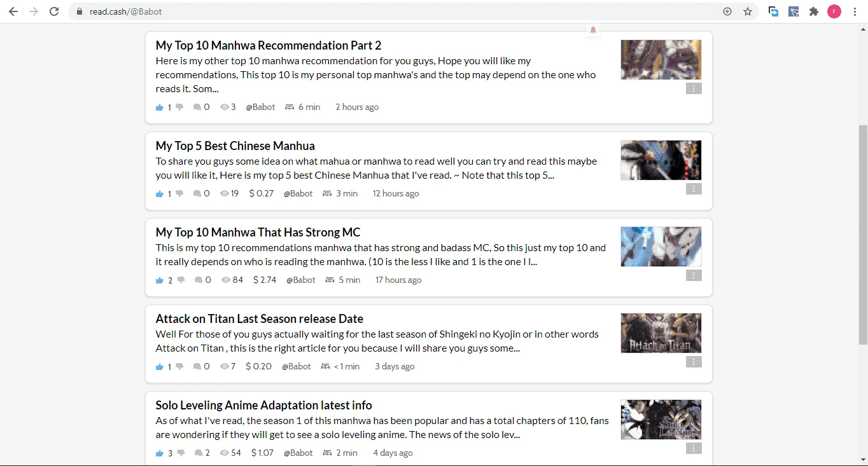This screenshot has width=868, height=466.
Task: Upvote 'Attack on Titan Last Season release Date'
Action: click(x=160, y=367)
